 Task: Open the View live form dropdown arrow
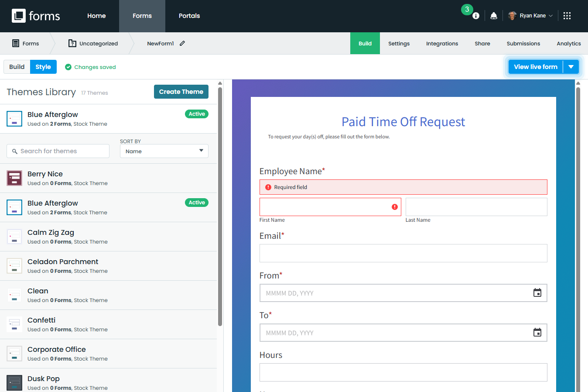point(571,66)
